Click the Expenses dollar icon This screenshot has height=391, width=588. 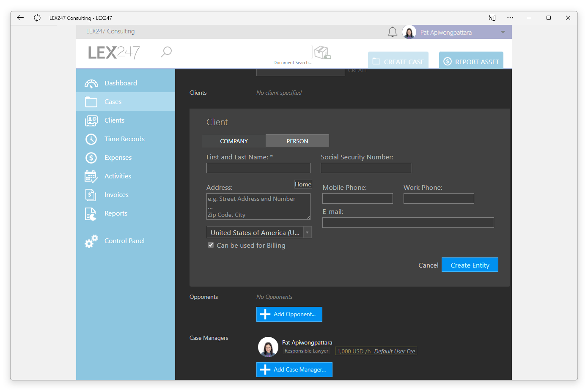[x=91, y=158]
